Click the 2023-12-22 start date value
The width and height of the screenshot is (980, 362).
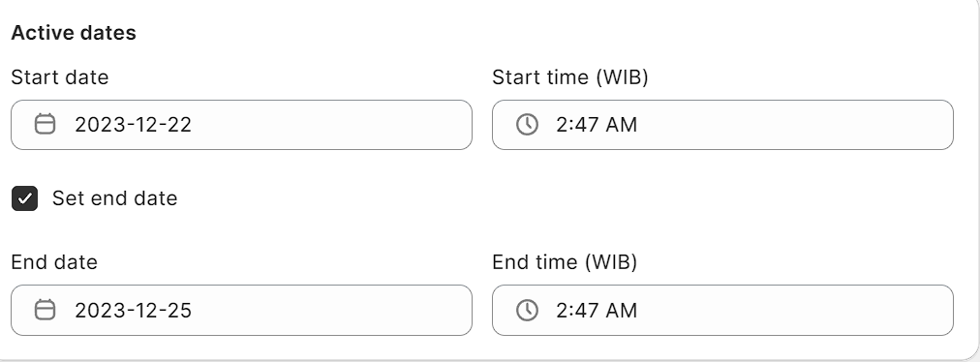pos(133,125)
